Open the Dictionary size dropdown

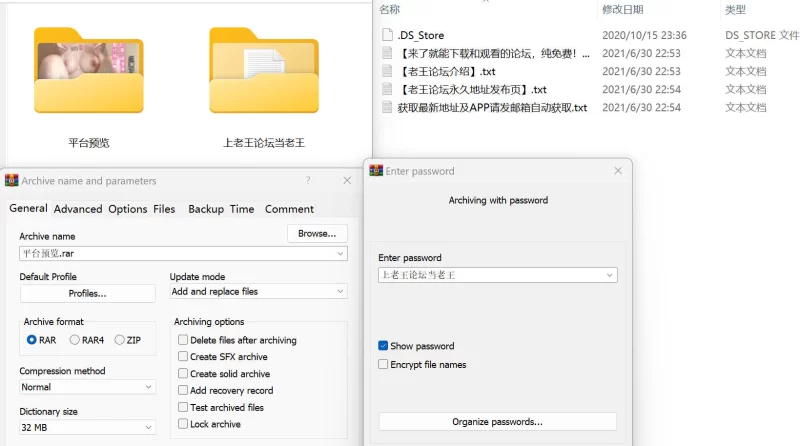pos(87,427)
